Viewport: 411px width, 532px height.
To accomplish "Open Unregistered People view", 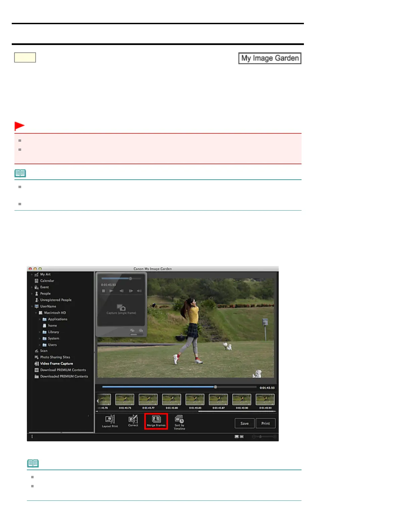I will click(56, 300).
